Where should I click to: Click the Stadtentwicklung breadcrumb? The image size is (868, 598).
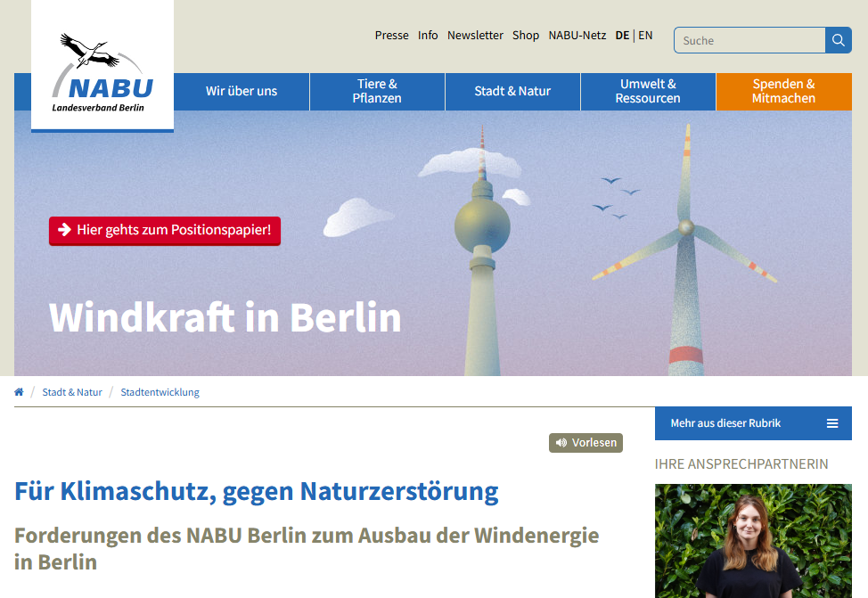pyautogui.click(x=160, y=392)
